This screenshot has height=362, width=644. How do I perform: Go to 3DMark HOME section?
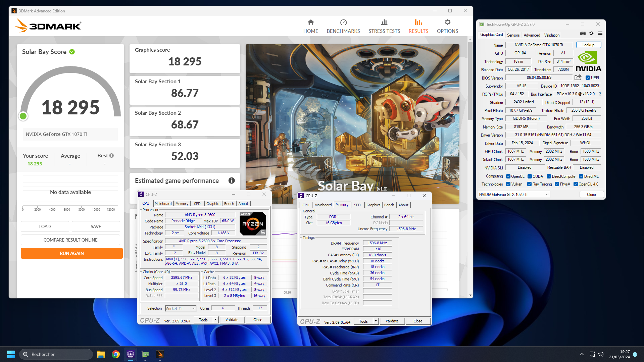[x=310, y=26]
